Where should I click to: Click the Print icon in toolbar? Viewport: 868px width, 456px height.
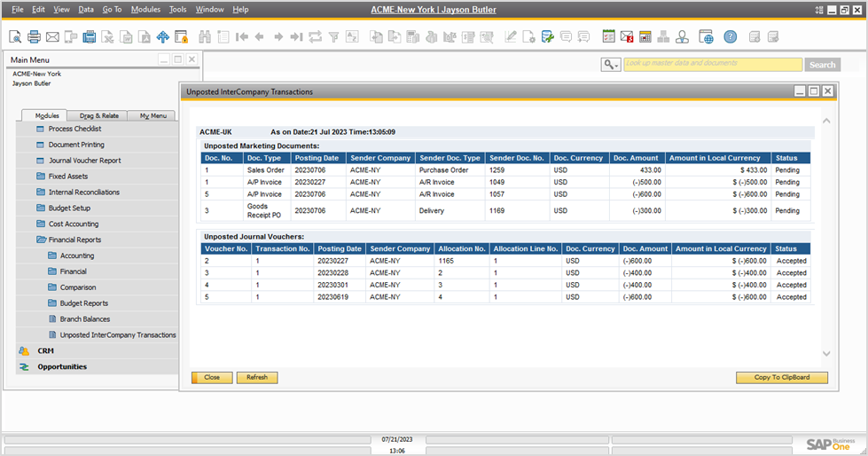pos(34,37)
